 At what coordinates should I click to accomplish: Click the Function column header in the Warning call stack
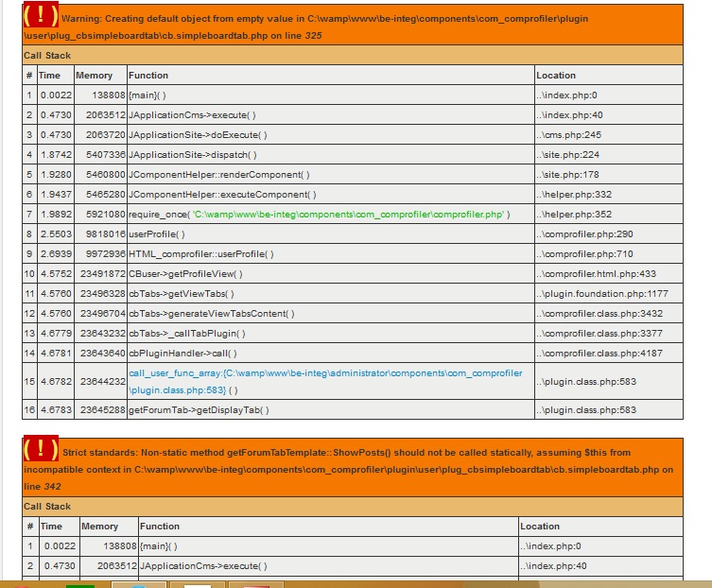coord(148,76)
